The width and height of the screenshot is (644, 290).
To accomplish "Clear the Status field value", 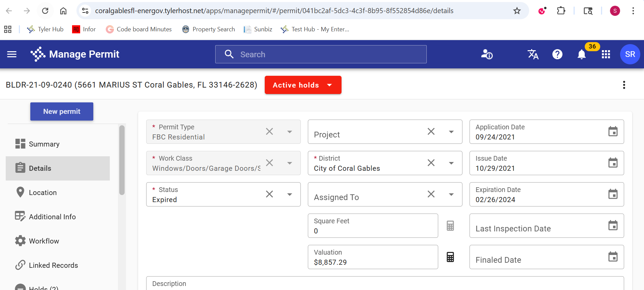I will coord(269,194).
